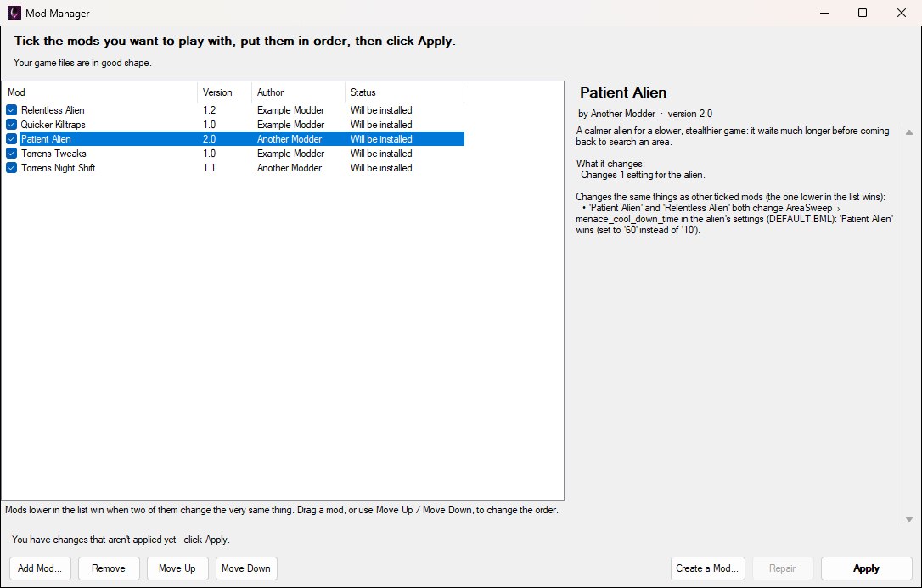Click the description panel scroll down arrow
Screen dimensions: 922x588
pyautogui.click(x=909, y=519)
